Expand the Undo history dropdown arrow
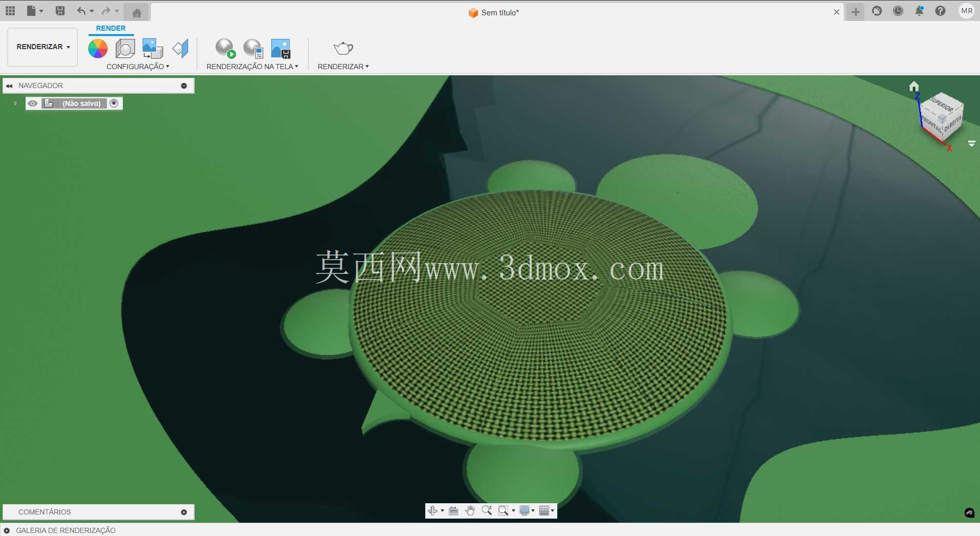 pos(92,11)
